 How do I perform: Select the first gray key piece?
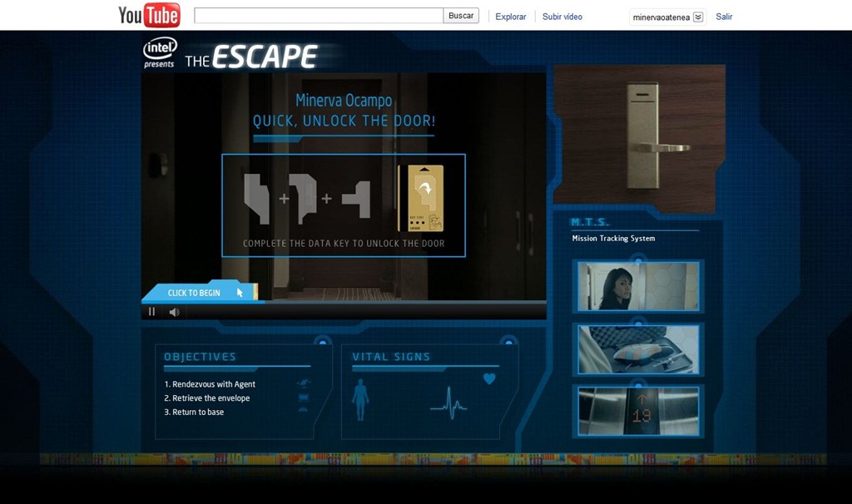[257, 198]
